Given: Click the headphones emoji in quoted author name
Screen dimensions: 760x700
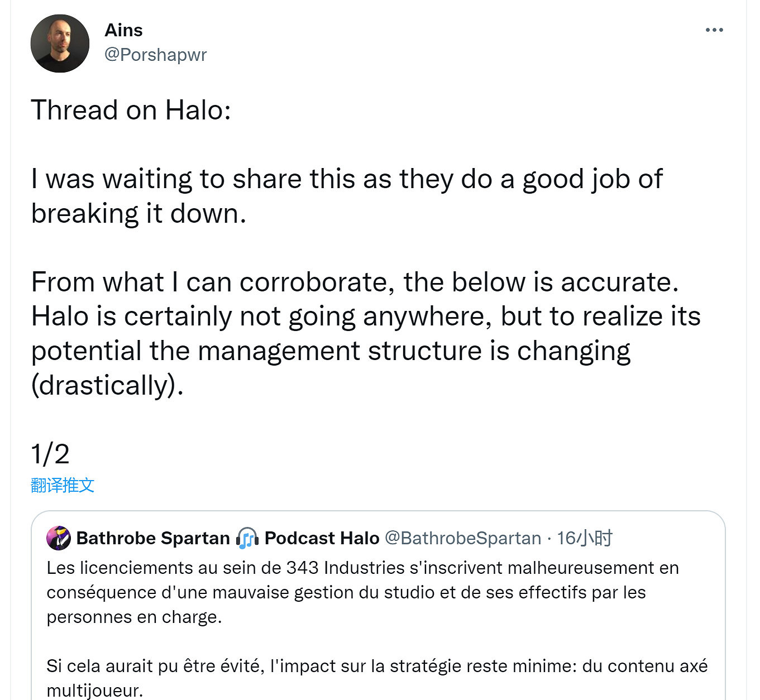Looking at the screenshot, I should tap(247, 538).
